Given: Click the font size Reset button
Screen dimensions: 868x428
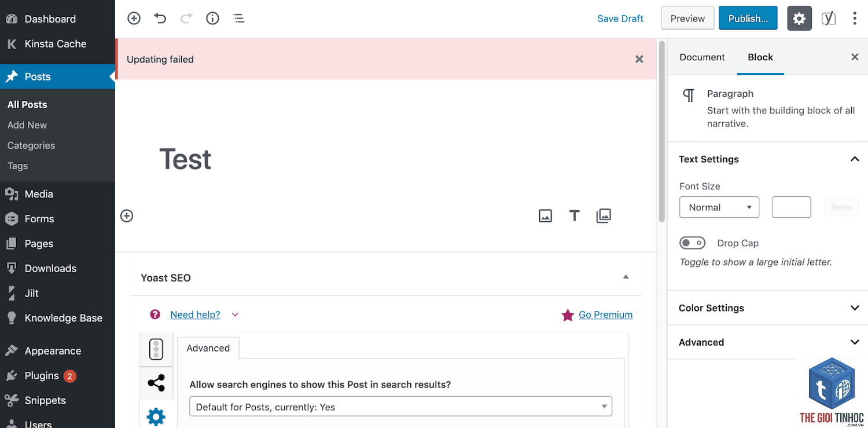Looking at the screenshot, I should (842, 207).
